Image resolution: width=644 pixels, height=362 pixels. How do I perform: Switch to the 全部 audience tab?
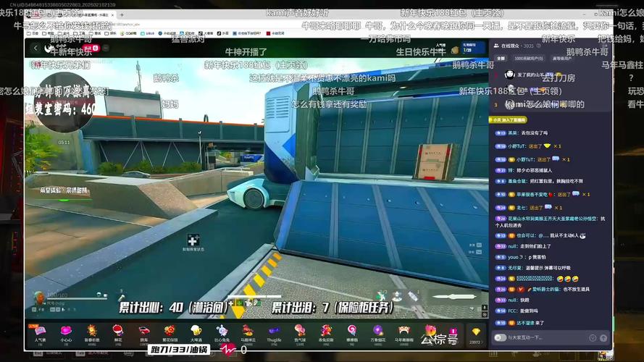tap(501, 58)
